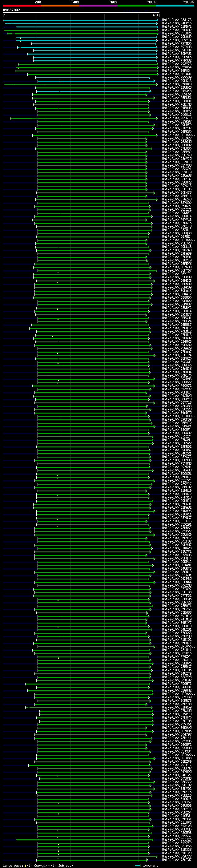Viewport: 197px width, 868px height.
Task: Select hit label UniRef100_C0GG13
Action: point(177,115)
